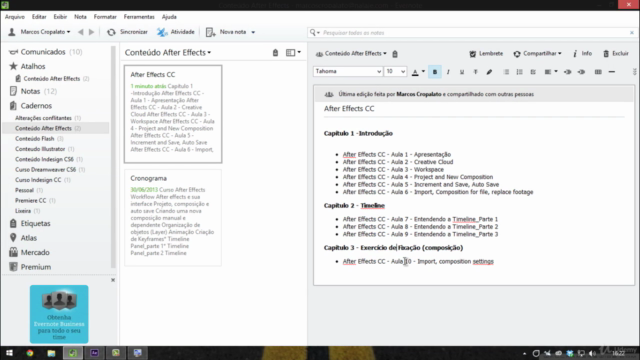This screenshot has height=360, width=640.
Task: Open the Marcos Cropalato account dropdown
Action: (40, 32)
